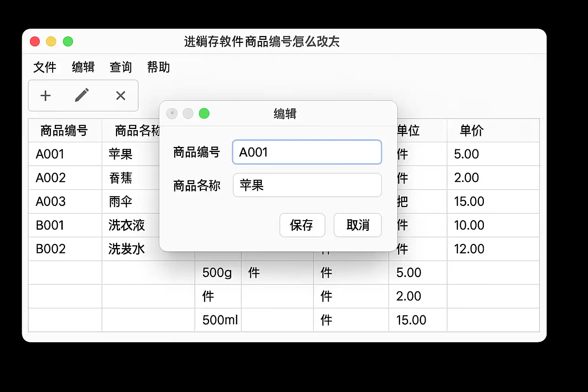Select the A002 table row cell
Screen dimensions: 588x392
tap(51, 178)
